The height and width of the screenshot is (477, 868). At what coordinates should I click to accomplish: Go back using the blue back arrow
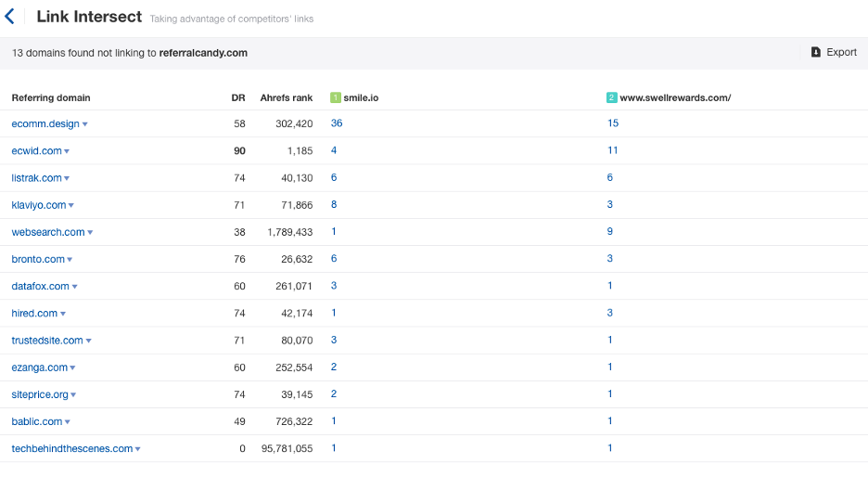pos(9,17)
